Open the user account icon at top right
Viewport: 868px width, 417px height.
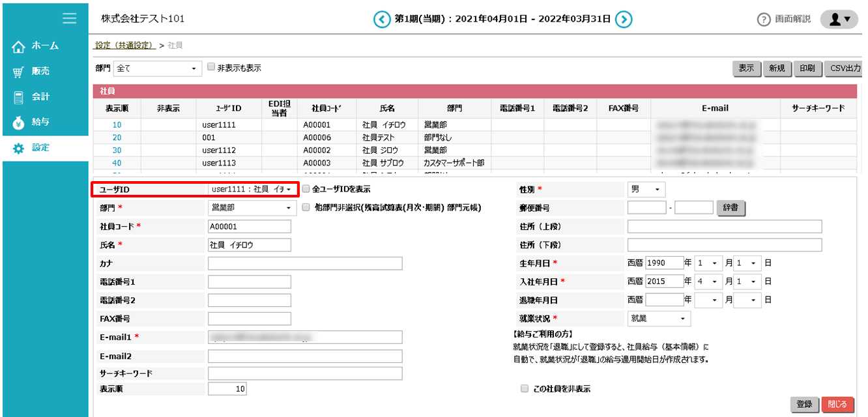[839, 18]
